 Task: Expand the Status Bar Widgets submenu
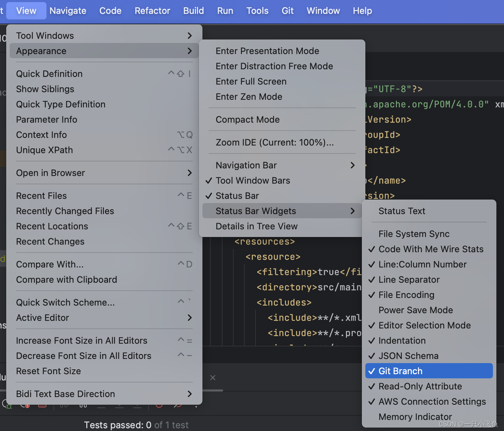tap(282, 211)
